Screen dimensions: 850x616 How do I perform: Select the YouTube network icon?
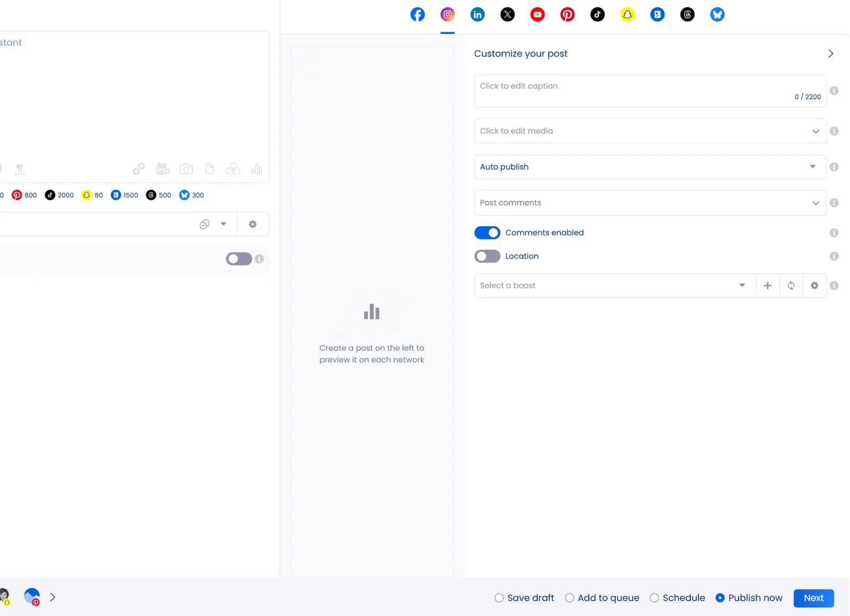[x=537, y=14]
